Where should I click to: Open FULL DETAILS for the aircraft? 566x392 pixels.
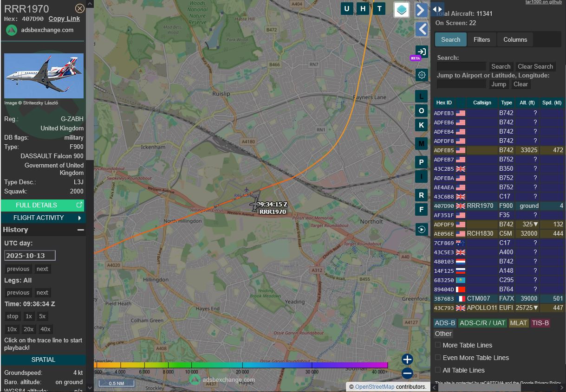[x=43, y=205]
